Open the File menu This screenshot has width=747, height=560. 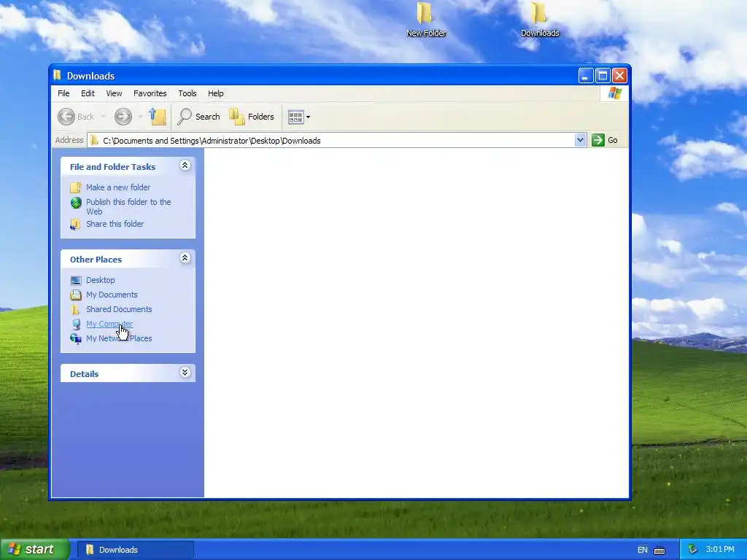click(x=63, y=93)
